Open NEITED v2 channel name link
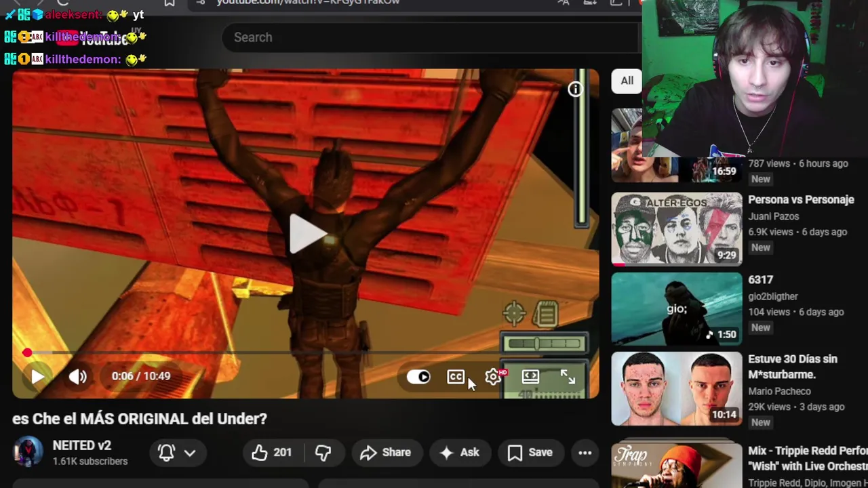 click(x=81, y=445)
